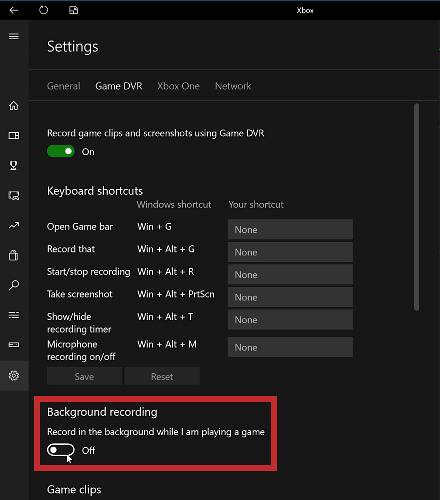Screen dimensions: 440x500
Task: Open the Network tab
Action: coord(233,86)
